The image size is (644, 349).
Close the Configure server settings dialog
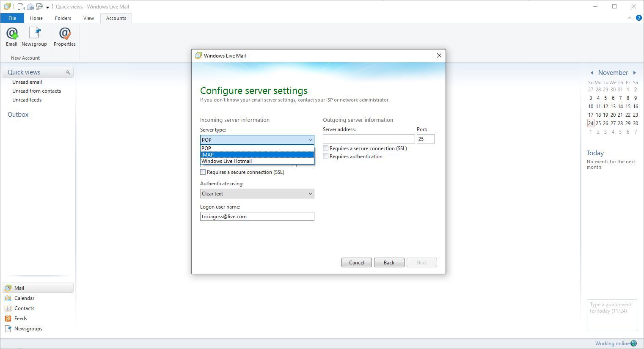439,55
